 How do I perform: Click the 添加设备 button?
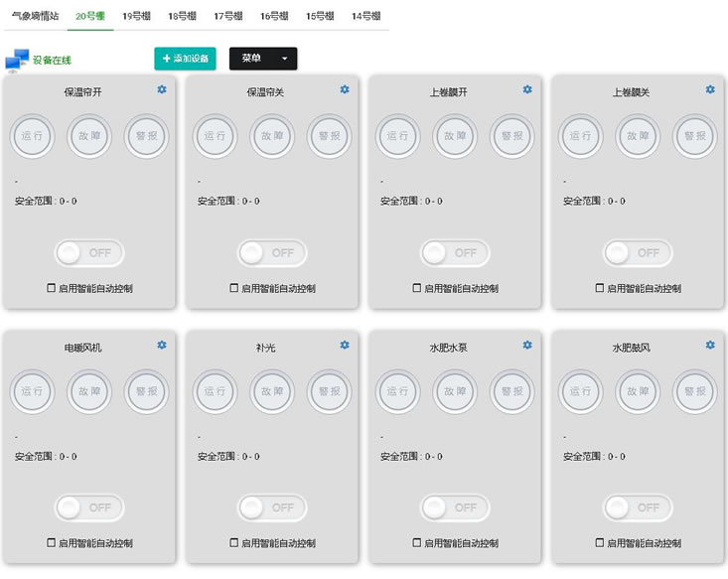point(185,59)
